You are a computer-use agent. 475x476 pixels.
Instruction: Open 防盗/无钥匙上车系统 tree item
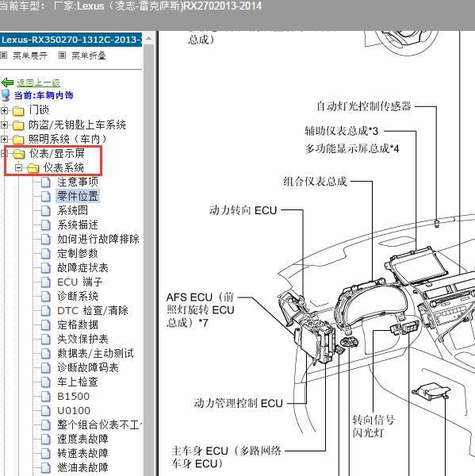tap(77, 125)
